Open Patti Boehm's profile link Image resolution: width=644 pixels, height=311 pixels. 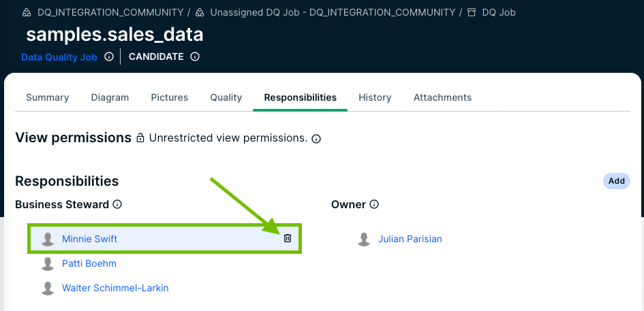[x=89, y=263]
